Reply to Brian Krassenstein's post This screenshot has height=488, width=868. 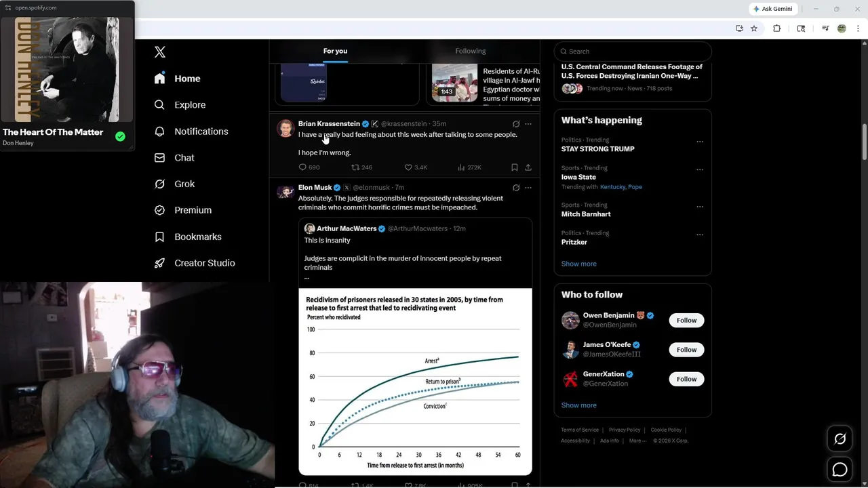tap(309, 167)
